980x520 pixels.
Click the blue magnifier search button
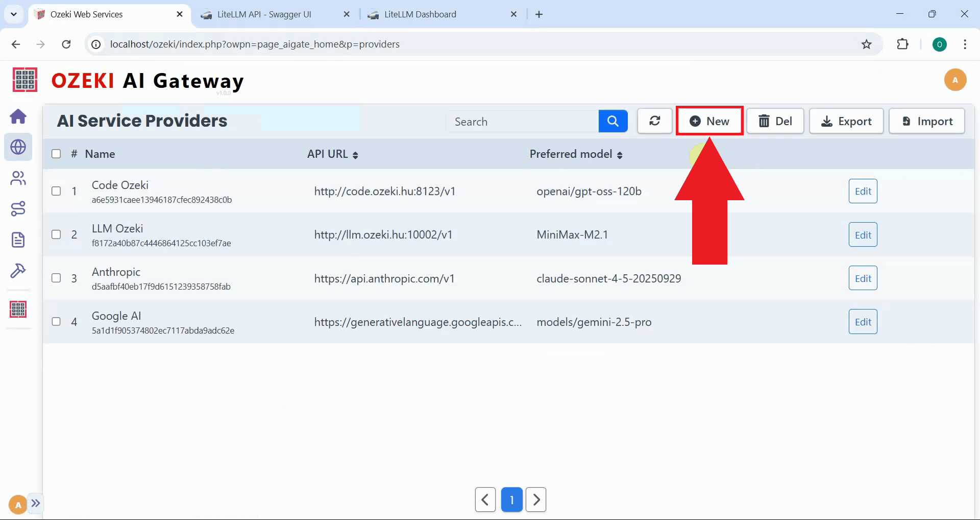pyautogui.click(x=612, y=121)
